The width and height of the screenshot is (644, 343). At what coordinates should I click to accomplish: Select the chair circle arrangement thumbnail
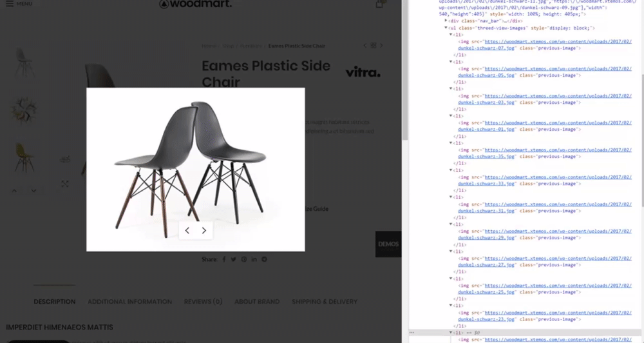pos(24,110)
